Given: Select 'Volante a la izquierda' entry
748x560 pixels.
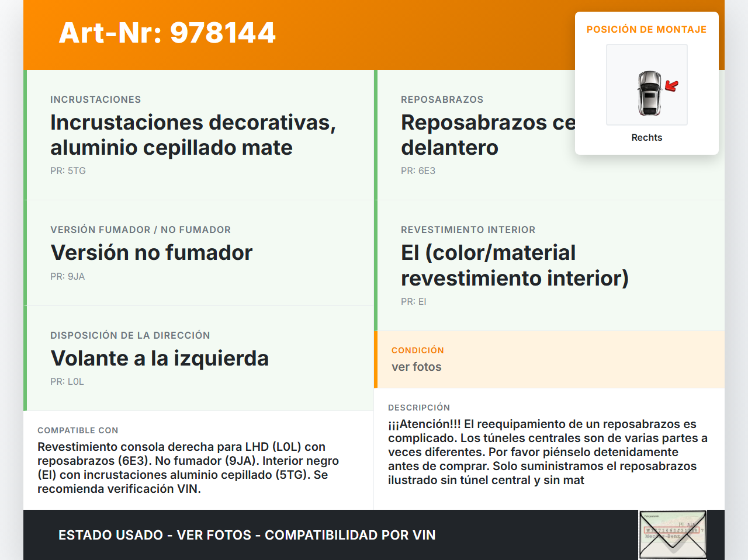Looking at the screenshot, I should point(160,358).
